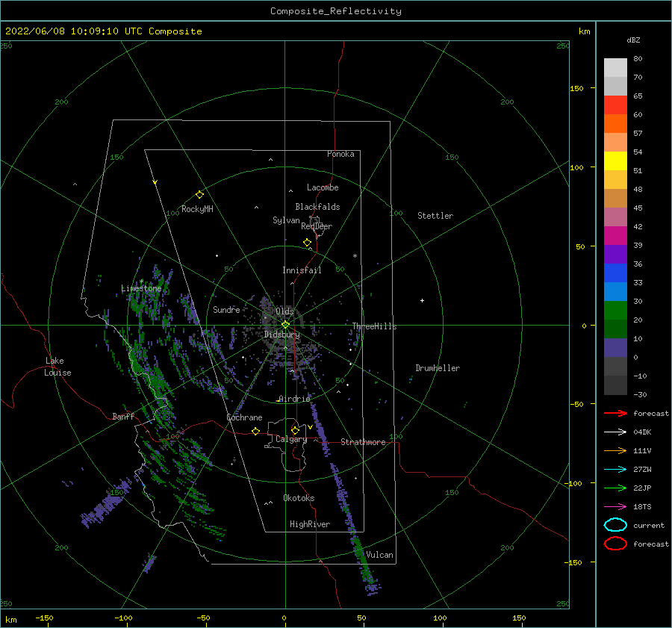Click the HighRiver label
The width and height of the screenshot is (672, 628).
point(310,524)
